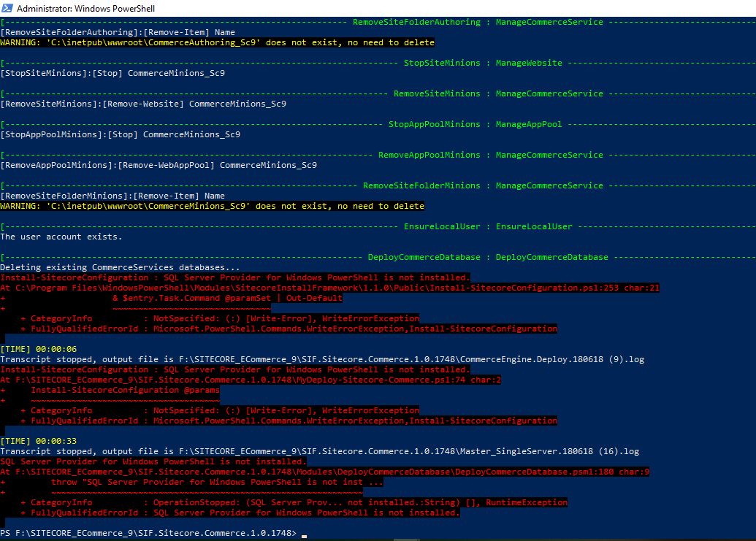This screenshot has height=541, width=756.
Task: Click the last FullyQualifiedErrorId line about SQL Server Provider
Action: [x=240, y=513]
